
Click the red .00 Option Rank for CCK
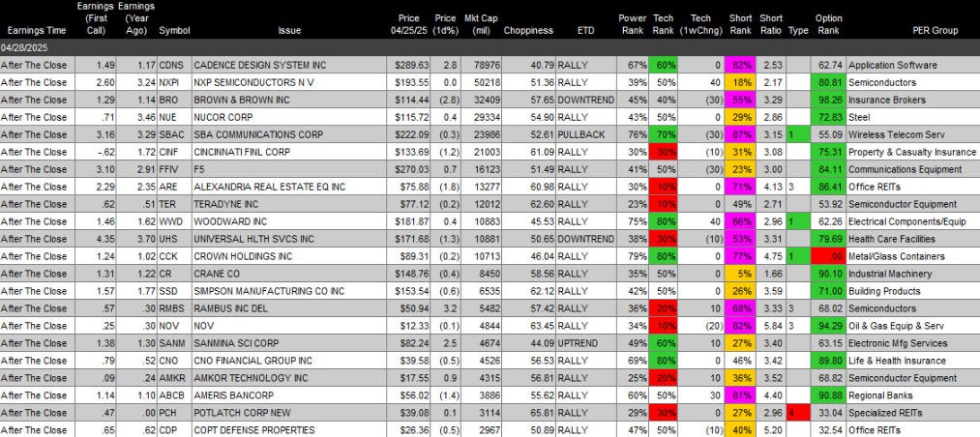(x=828, y=256)
